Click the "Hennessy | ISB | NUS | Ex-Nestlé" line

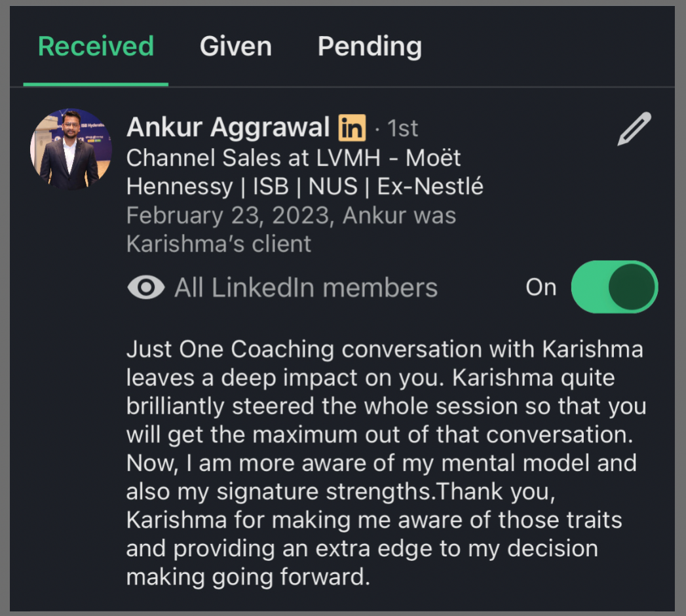[x=305, y=187]
